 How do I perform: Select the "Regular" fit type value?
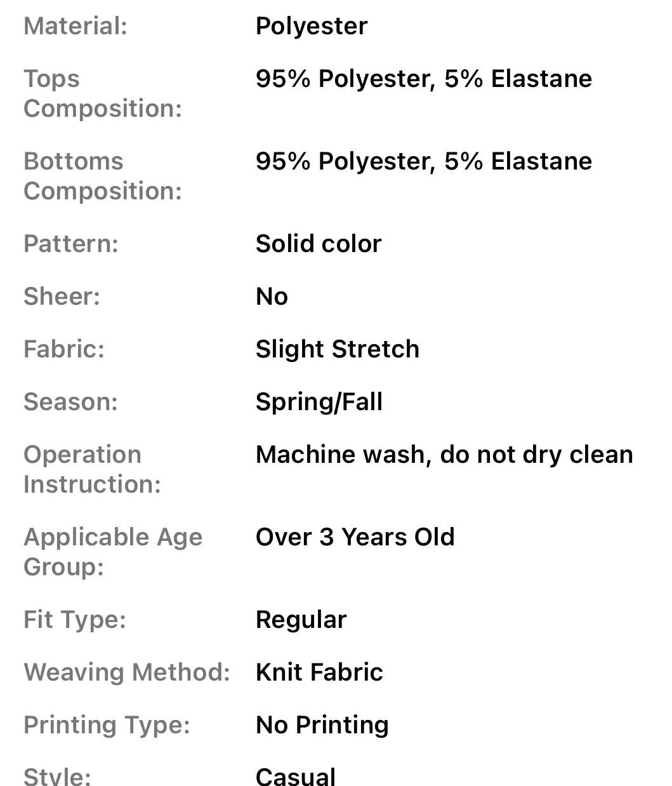(301, 620)
